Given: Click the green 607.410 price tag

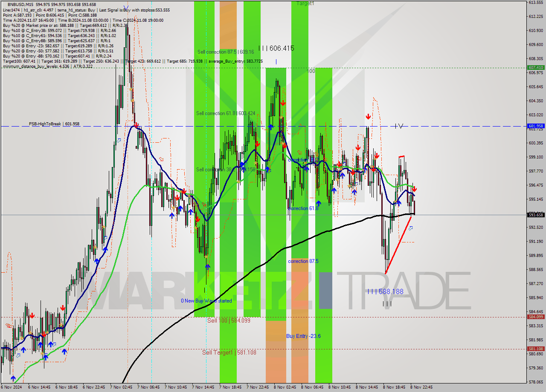Looking at the screenshot, I should [536, 67].
